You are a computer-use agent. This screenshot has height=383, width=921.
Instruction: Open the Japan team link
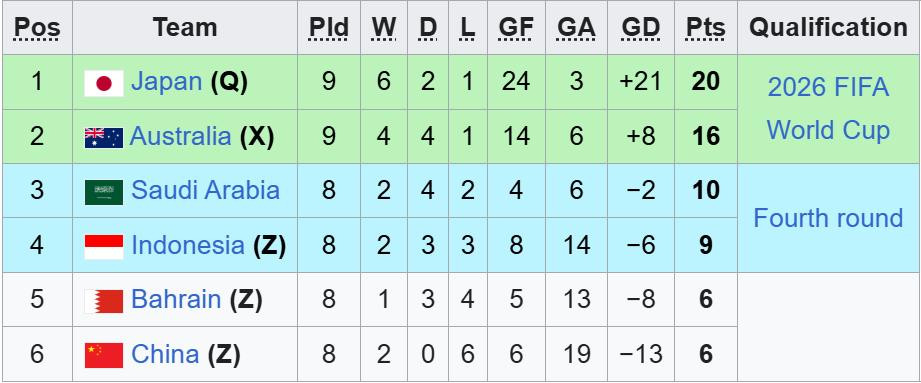pos(166,82)
